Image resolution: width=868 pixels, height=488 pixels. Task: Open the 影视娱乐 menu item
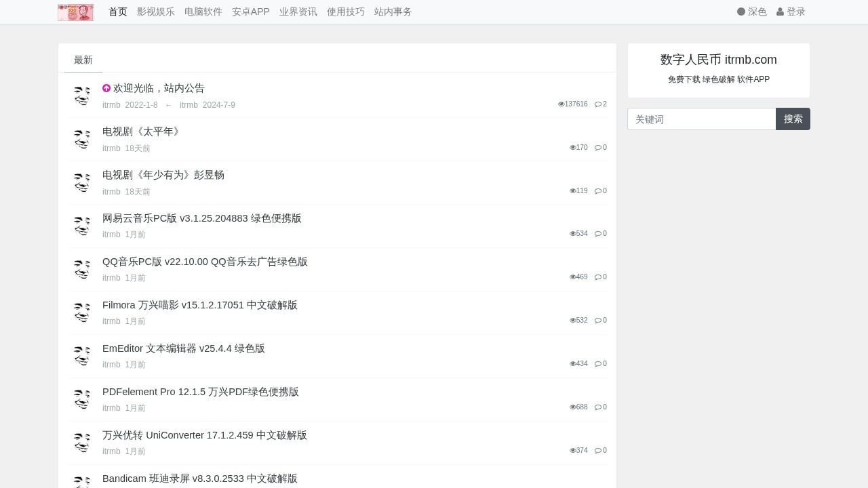tap(155, 12)
